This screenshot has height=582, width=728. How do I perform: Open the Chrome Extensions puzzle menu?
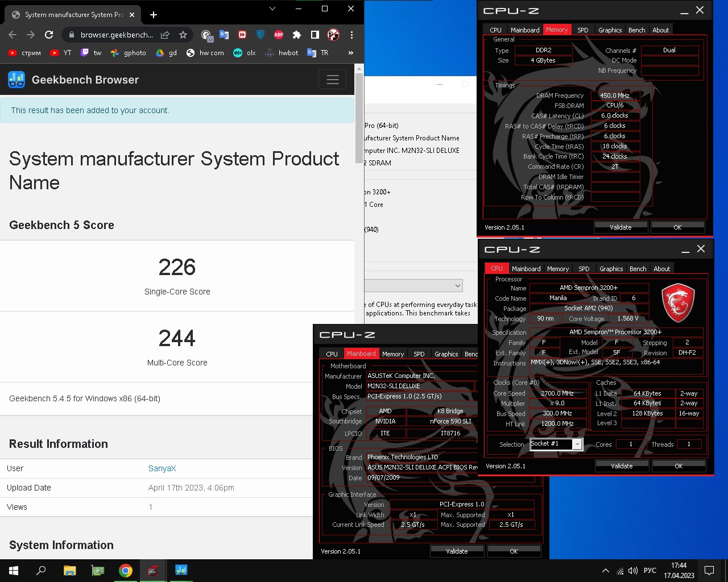tap(297, 35)
